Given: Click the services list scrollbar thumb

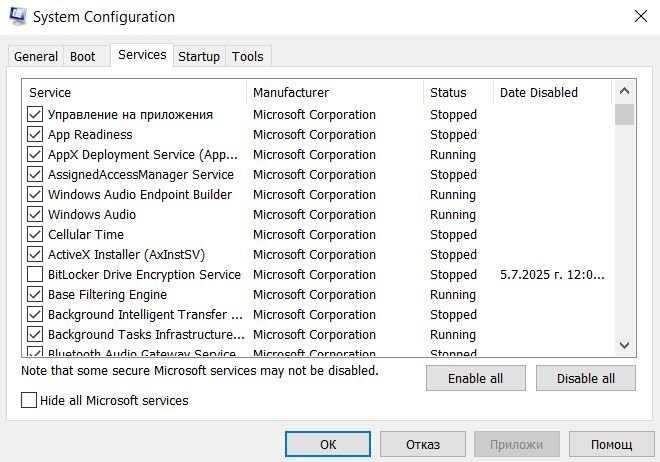Looking at the screenshot, I should (624, 114).
